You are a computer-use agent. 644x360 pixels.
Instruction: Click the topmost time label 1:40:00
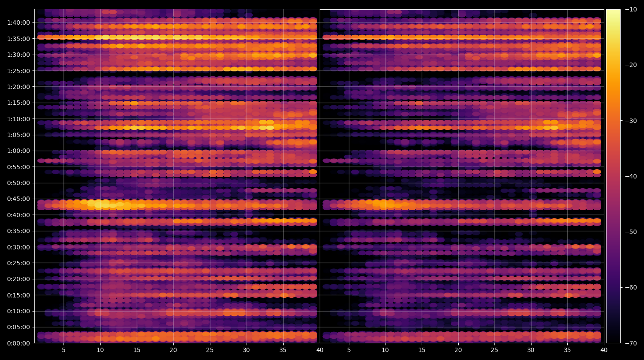[x=19, y=22]
